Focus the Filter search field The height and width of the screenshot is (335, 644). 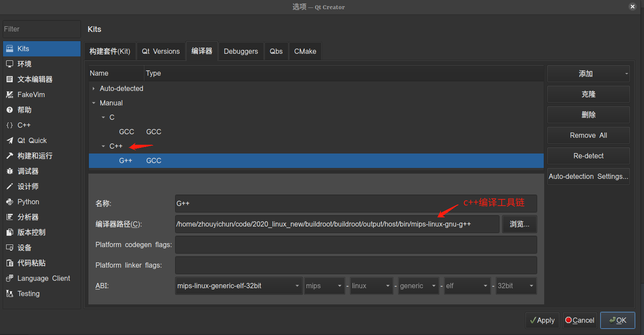click(42, 29)
